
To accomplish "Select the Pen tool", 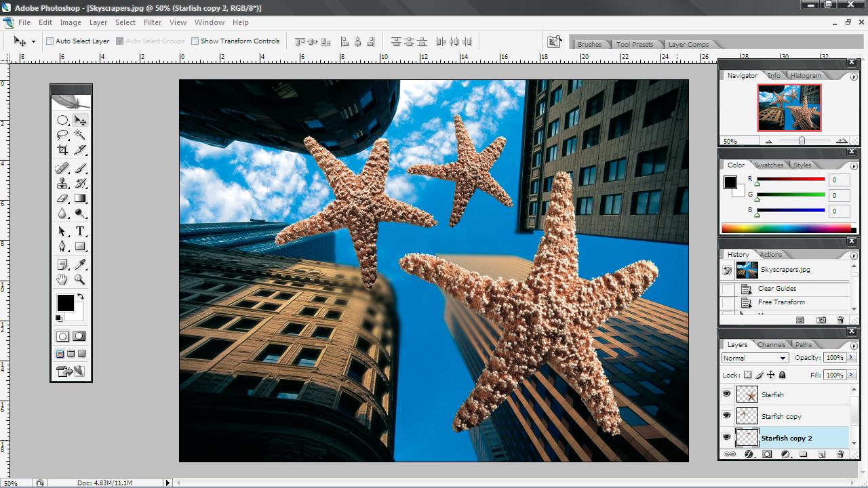I will coord(62,246).
